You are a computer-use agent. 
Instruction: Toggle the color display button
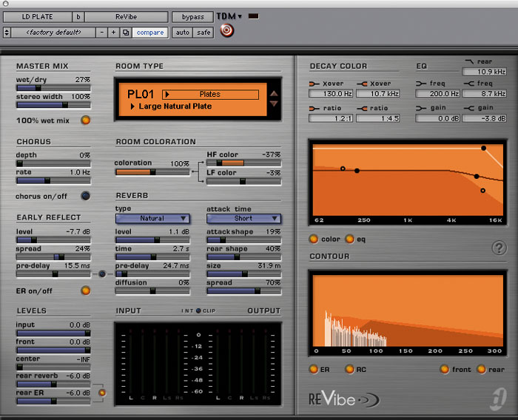tap(313, 239)
